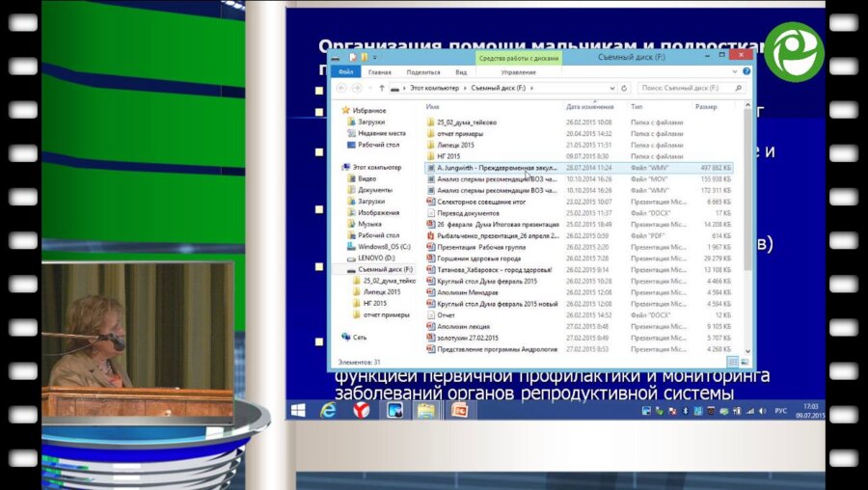Image resolution: width=868 pixels, height=490 pixels.
Task: Select Музыка in the navigation pane
Action: coord(369,224)
